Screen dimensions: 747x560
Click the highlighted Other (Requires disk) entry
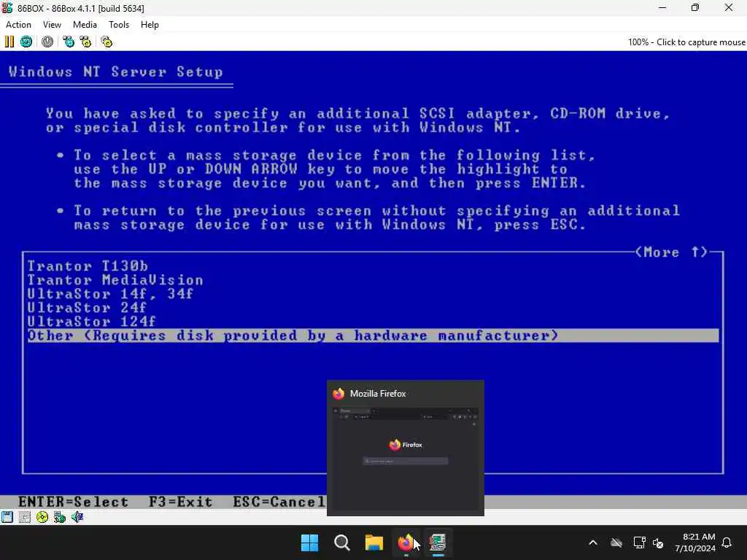[373, 335]
